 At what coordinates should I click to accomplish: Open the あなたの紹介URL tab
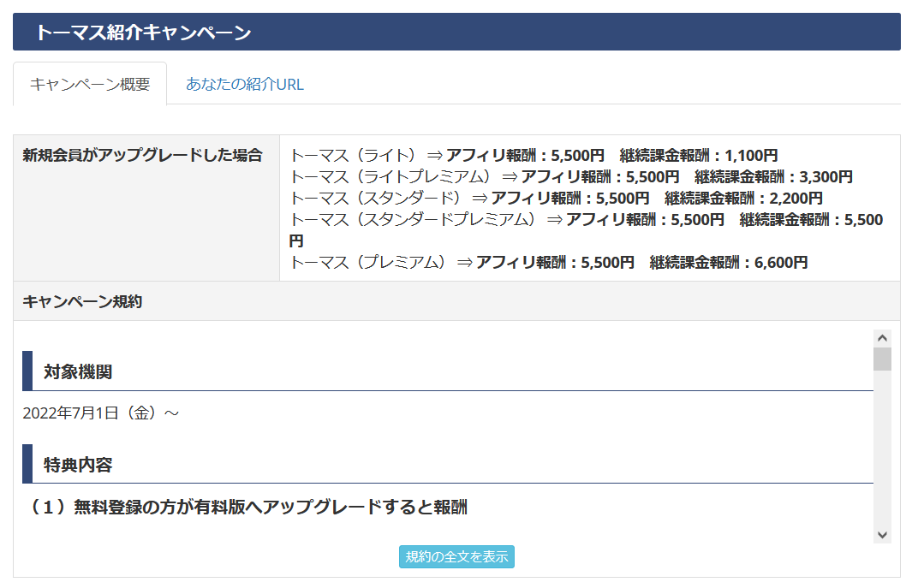point(245,84)
